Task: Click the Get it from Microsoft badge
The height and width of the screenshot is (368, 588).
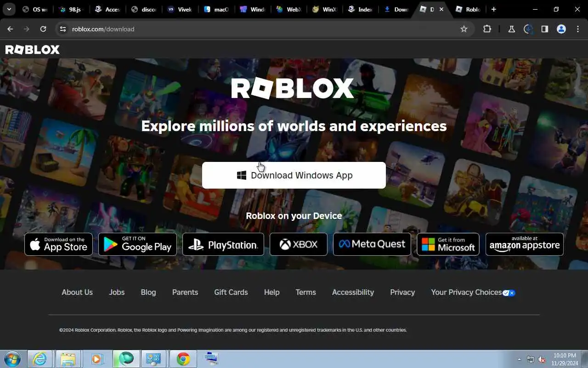Action: coord(448,244)
